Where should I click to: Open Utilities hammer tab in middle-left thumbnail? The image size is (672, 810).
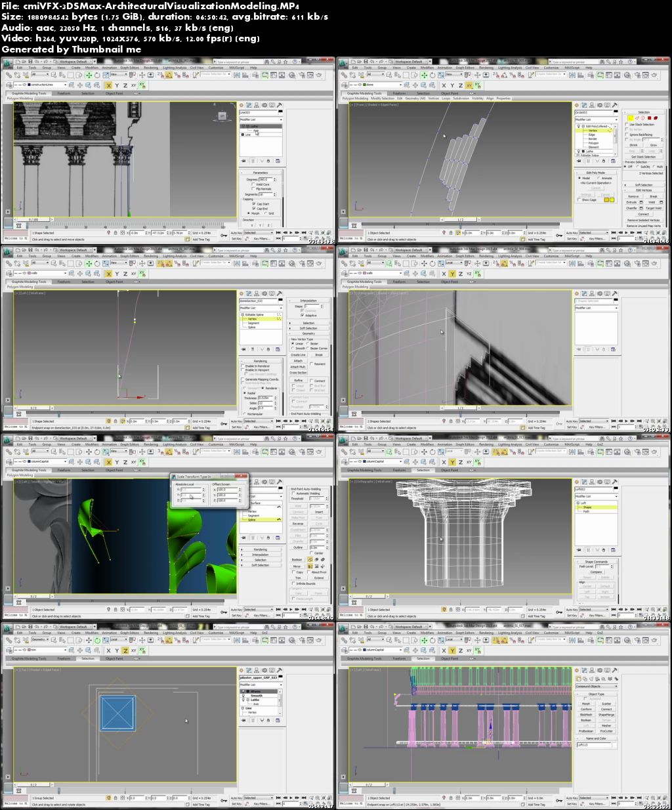click(x=280, y=293)
